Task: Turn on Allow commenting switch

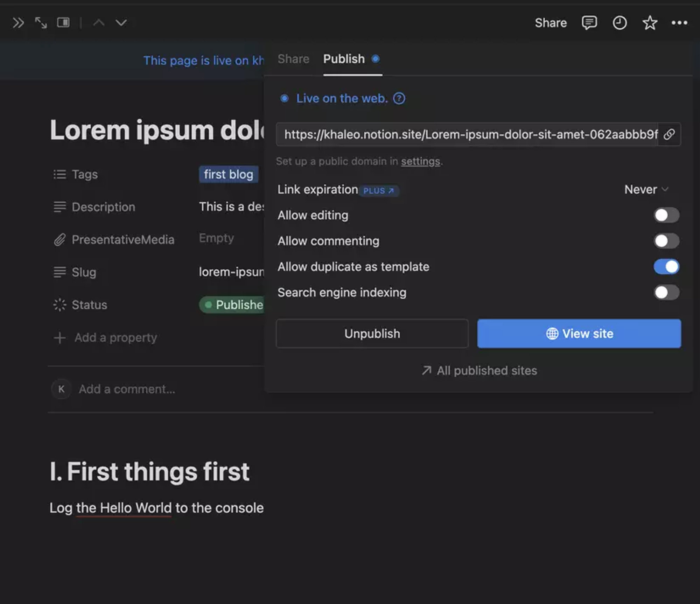Action: 666,241
